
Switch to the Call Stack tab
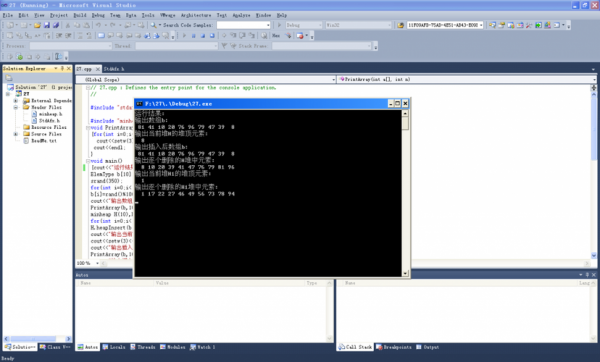coord(355,347)
